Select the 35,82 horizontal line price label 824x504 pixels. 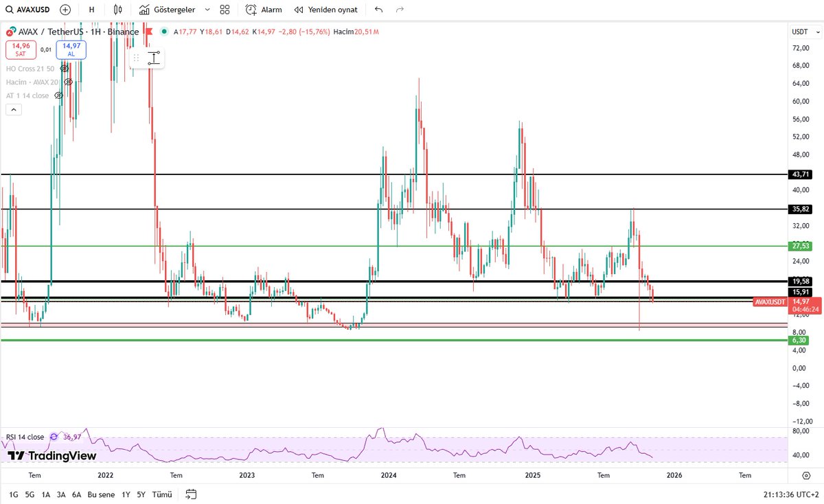coord(799,209)
